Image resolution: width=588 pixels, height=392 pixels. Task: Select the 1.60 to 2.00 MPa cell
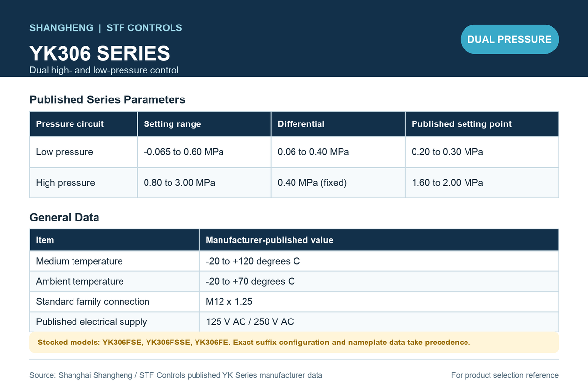click(482, 183)
